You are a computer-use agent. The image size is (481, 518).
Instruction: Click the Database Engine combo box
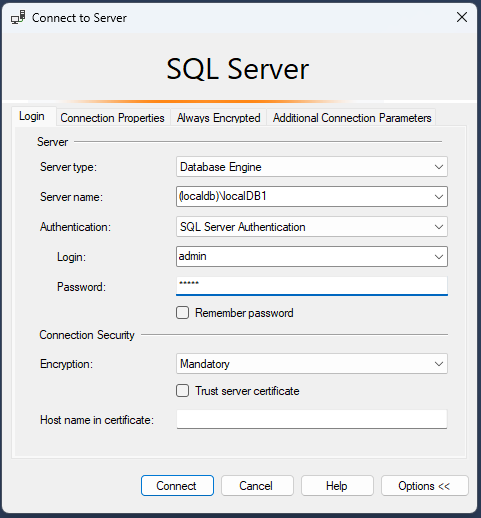pyautogui.click(x=312, y=167)
